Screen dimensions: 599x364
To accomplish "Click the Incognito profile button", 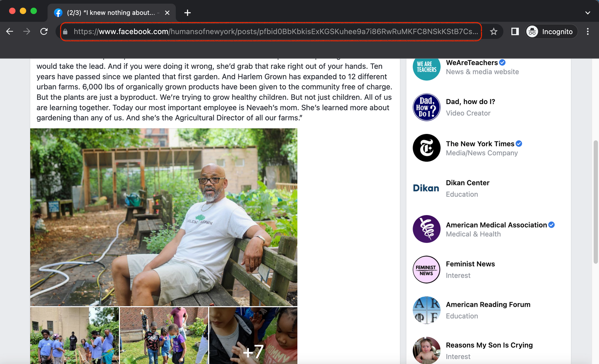I will pyautogui.click(x=551, y=31).
